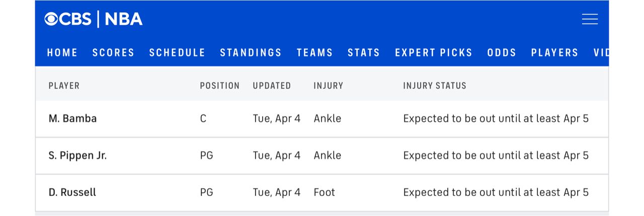644x216 pixels.
Task: Go to the HOME tab
Action: [x=62, y=53]
